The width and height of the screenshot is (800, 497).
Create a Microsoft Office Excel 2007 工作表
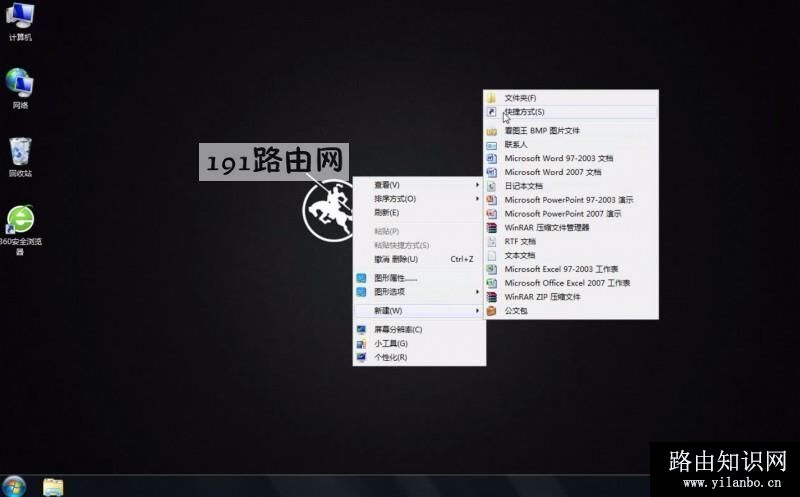click(570, 283)
